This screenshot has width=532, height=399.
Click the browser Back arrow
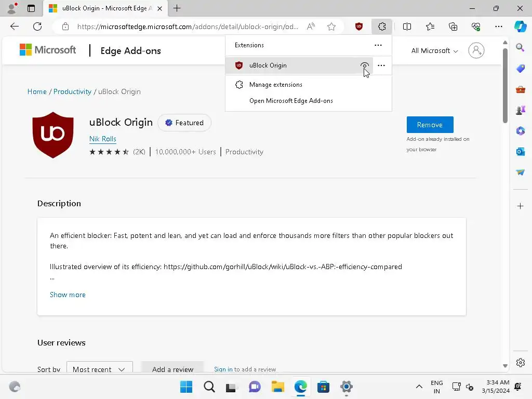(x=14, y=26)
